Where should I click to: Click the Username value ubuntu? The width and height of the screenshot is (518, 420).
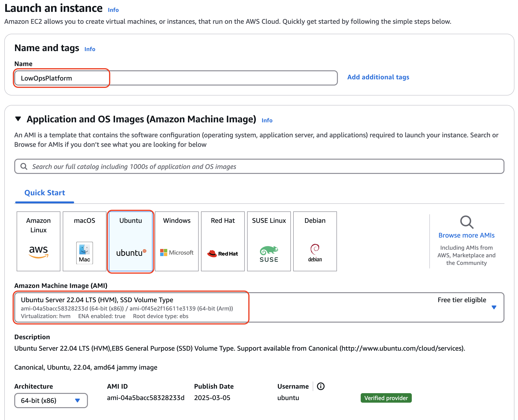click(x=288, y=398)
